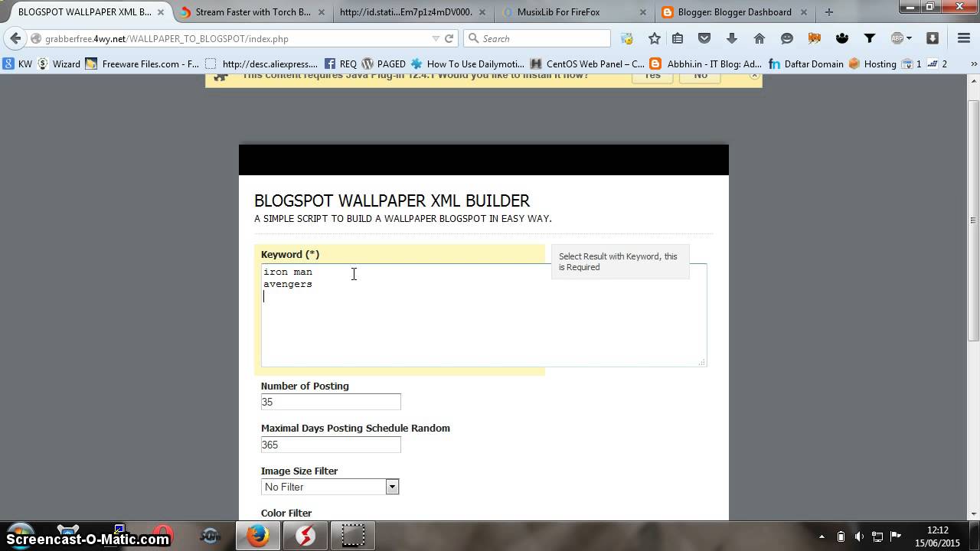The height and width of the screenshot is (551, 980).
Task: Open the round SOM taskbar icon
Action: (210, 536)
